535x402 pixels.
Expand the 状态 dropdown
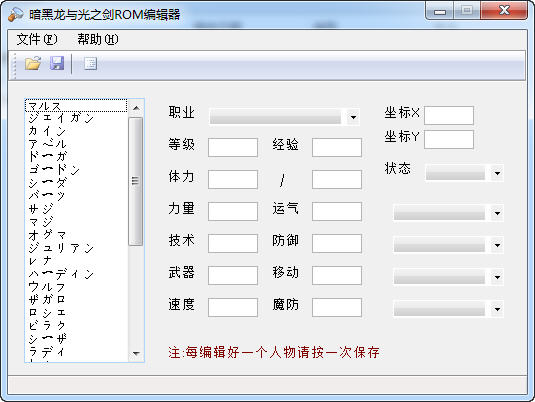click(497, 173)
